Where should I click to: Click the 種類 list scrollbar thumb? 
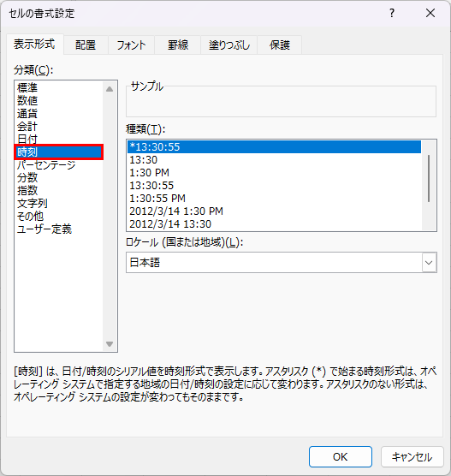(x=429, y=178)
